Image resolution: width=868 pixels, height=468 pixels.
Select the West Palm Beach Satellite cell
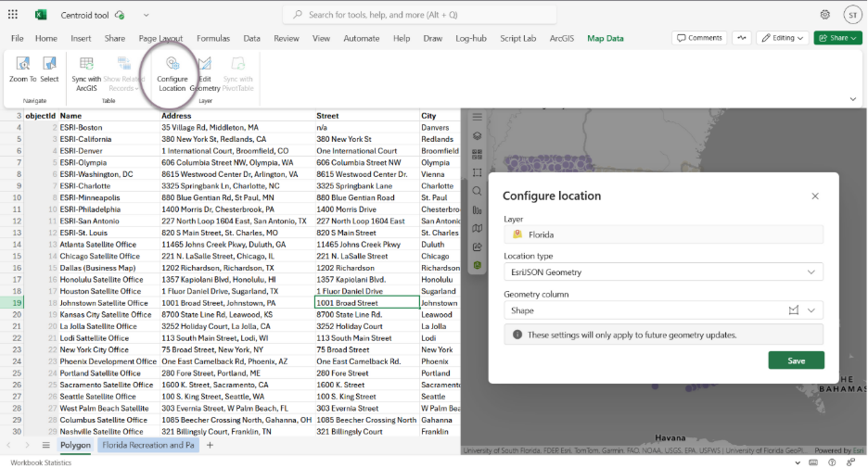point(109,409)
